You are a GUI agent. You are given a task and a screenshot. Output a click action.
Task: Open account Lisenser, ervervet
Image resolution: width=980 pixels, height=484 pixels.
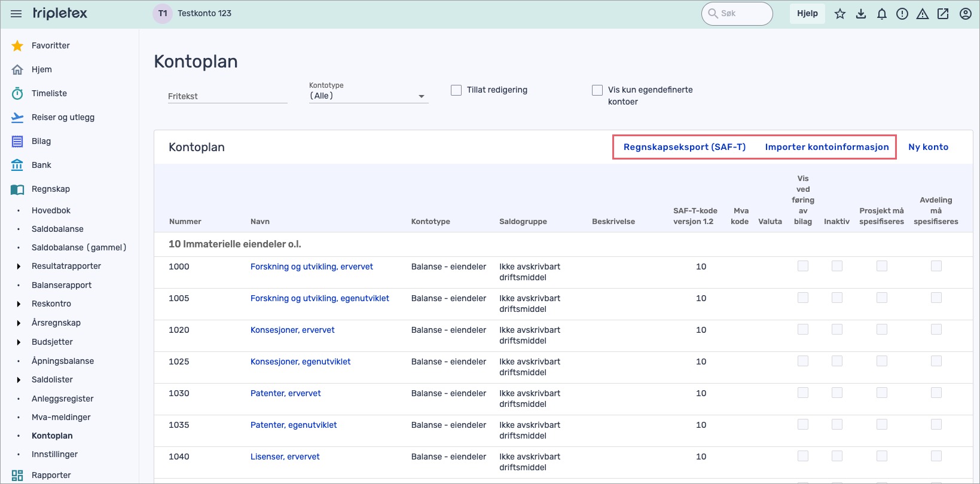tap(285, 457)
